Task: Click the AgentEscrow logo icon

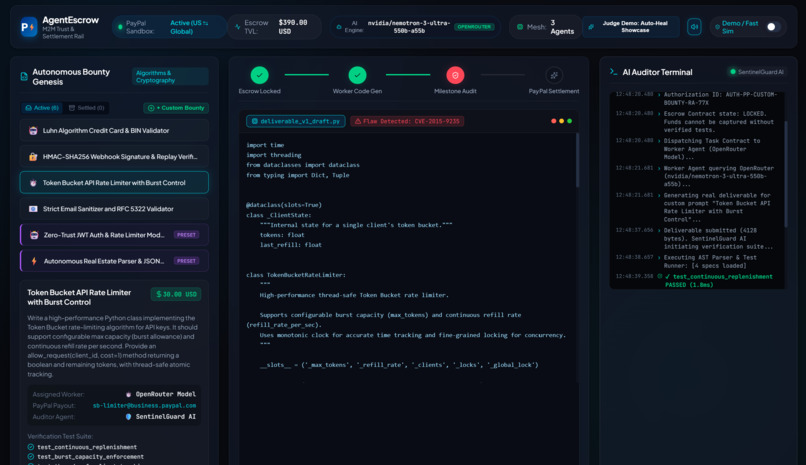Action: click(x=28, y=27)
